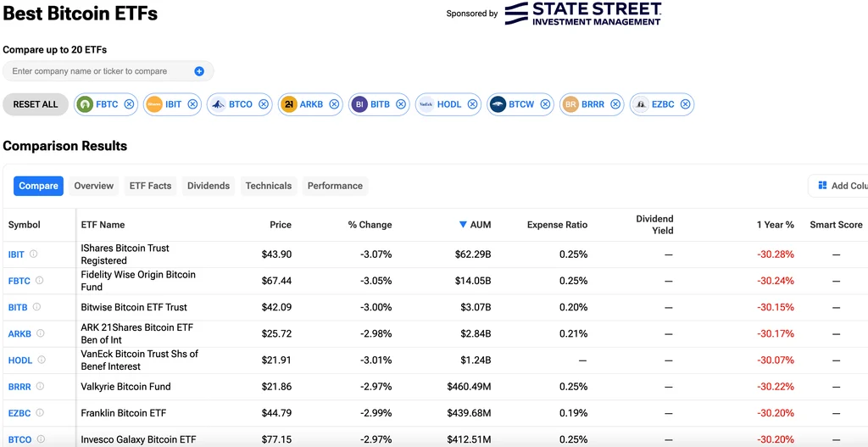This screenshot has width=868, height=447.
Task: Open the BTCO symbol link in table
Action: coord(20,440)
